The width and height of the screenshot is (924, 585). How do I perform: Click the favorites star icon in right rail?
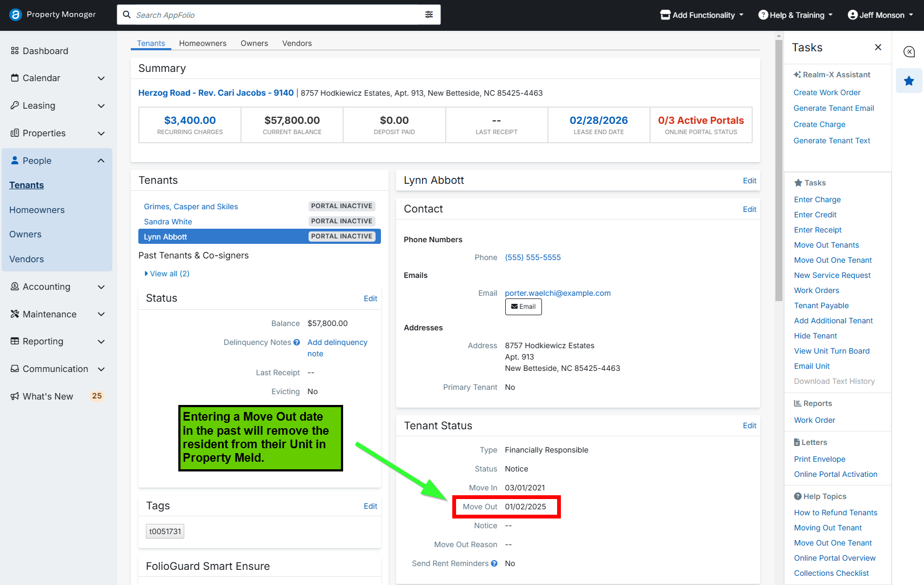[909, 81]
